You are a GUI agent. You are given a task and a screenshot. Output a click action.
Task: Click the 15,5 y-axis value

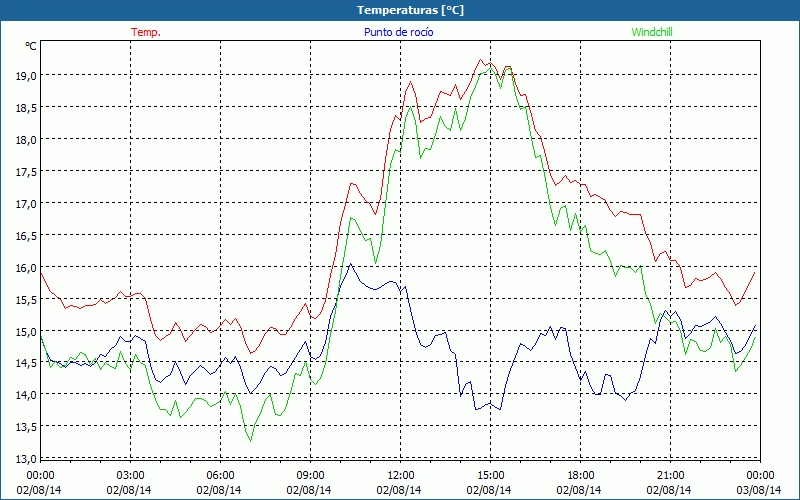point(27,300)
